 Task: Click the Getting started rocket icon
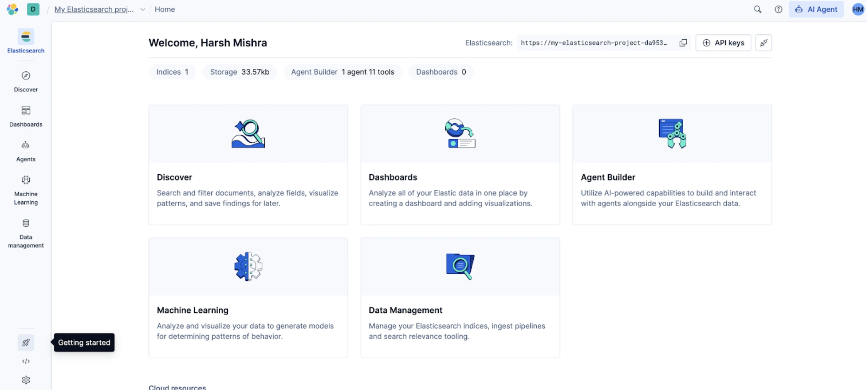pyautogui.click(x=26, y=342)
